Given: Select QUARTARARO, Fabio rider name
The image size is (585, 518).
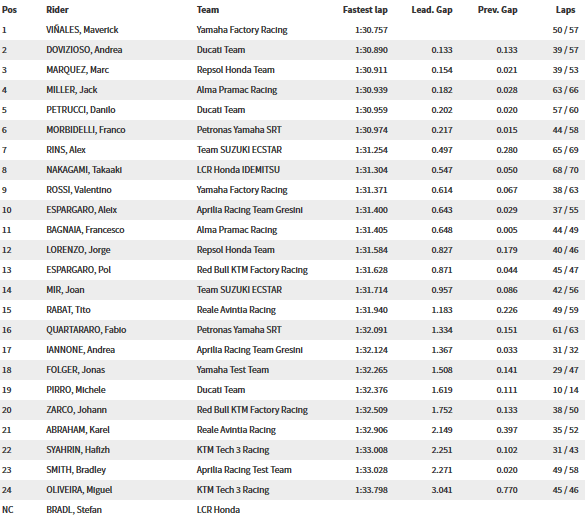Looking at the screenshot, I should tap(86, 330).
